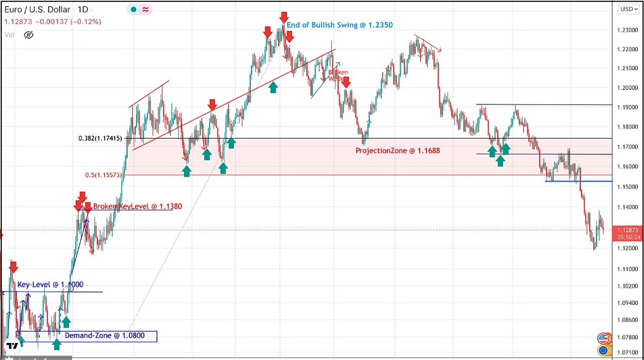Open the USD currency dropdown
644x360 pixels.
626,9
